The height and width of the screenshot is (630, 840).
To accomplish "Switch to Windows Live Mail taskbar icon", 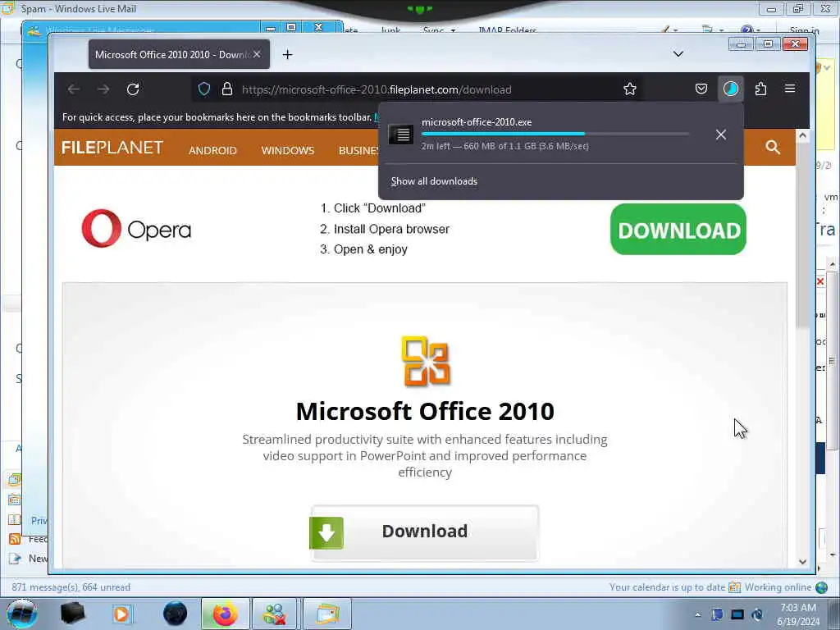I will point(326,614).
